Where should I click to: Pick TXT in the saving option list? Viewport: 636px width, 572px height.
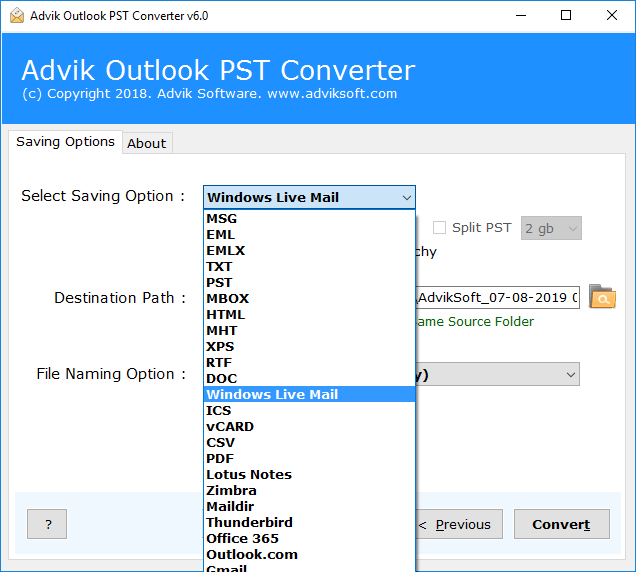pos(309,267)
